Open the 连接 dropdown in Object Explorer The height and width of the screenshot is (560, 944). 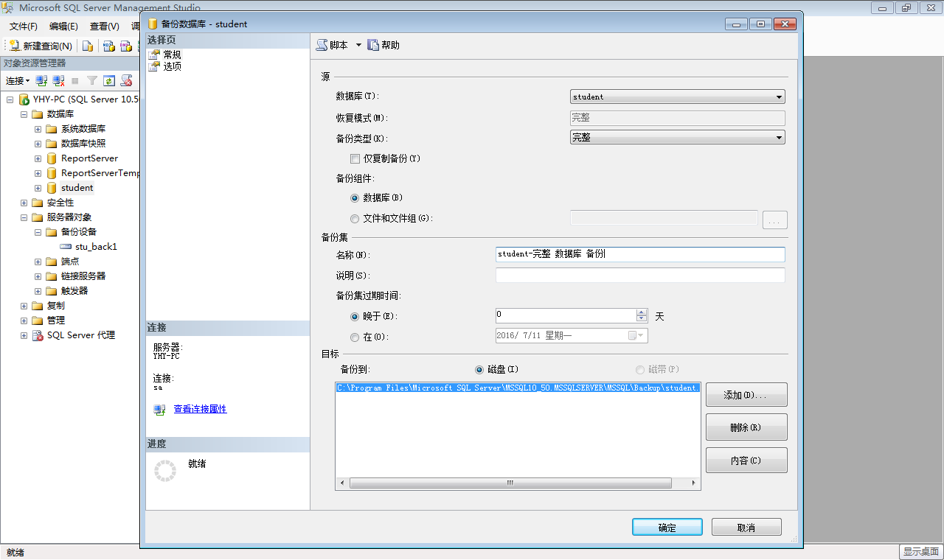click(x=18, y=81)
